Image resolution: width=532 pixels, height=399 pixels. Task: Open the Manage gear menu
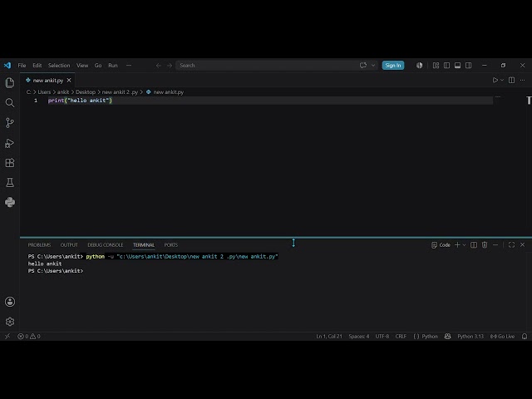tap(10, 322)
